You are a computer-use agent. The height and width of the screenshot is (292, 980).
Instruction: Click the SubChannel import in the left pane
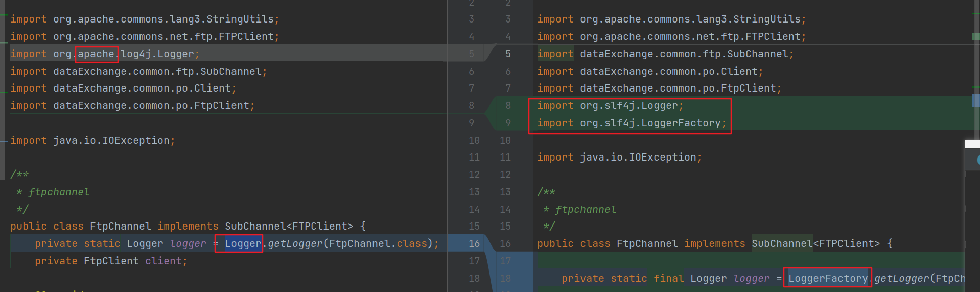[138, 71]
